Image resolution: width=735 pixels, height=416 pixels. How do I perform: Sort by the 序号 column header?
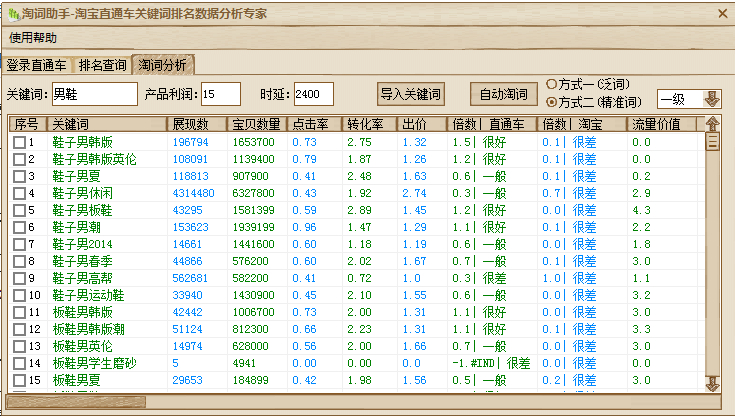(x=28, y=124)
